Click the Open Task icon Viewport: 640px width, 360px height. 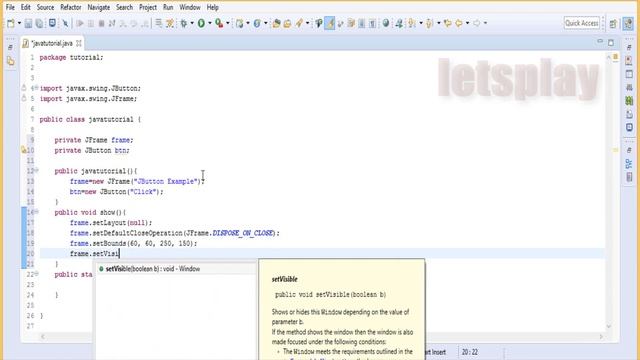pos(287,23)
